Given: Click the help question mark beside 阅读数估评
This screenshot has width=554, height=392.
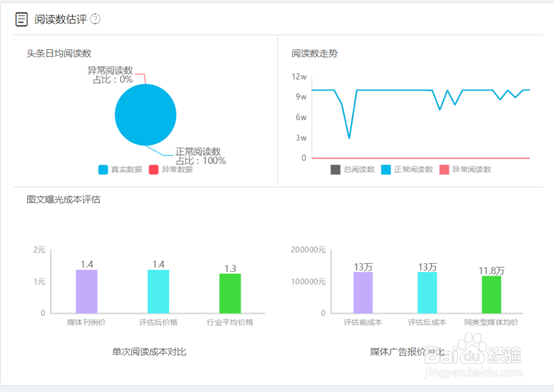Looking at the screenshot, I should tap(95, 19).
